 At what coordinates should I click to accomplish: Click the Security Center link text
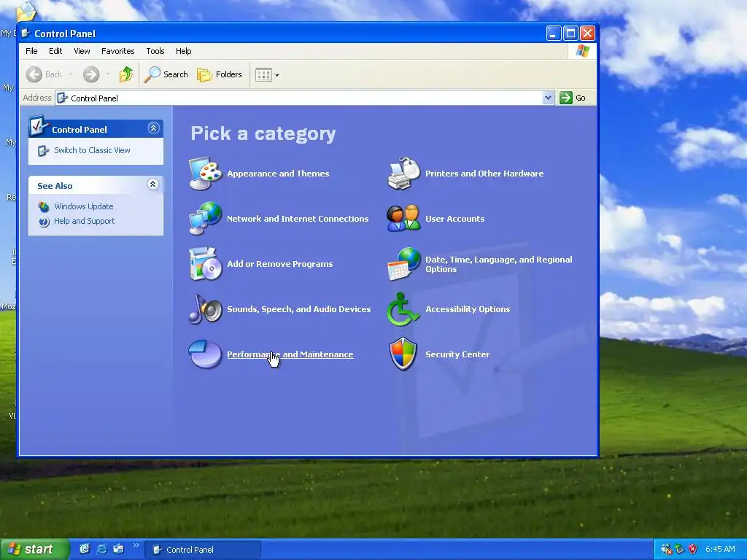[457, 354]
